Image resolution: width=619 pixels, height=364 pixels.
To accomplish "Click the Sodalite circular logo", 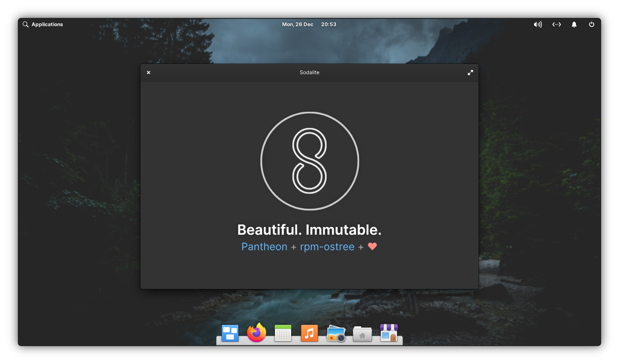I will (309, 161).
